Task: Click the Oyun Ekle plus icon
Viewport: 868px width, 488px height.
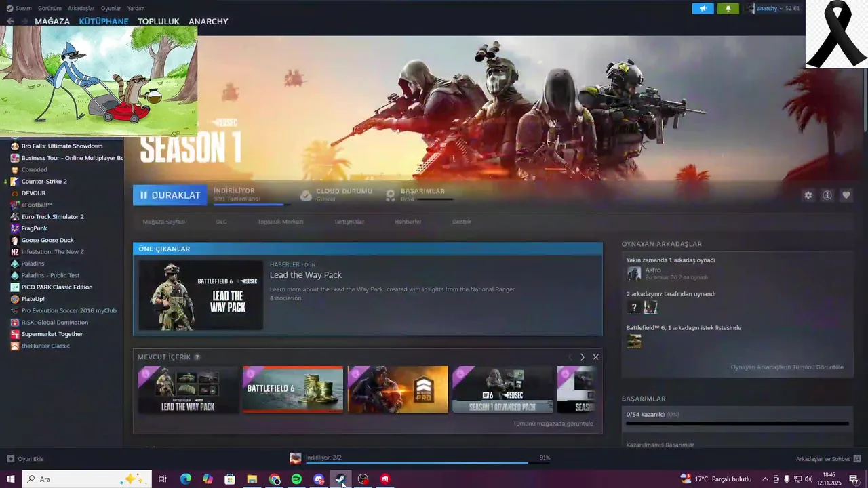Action: click(10, 459)
